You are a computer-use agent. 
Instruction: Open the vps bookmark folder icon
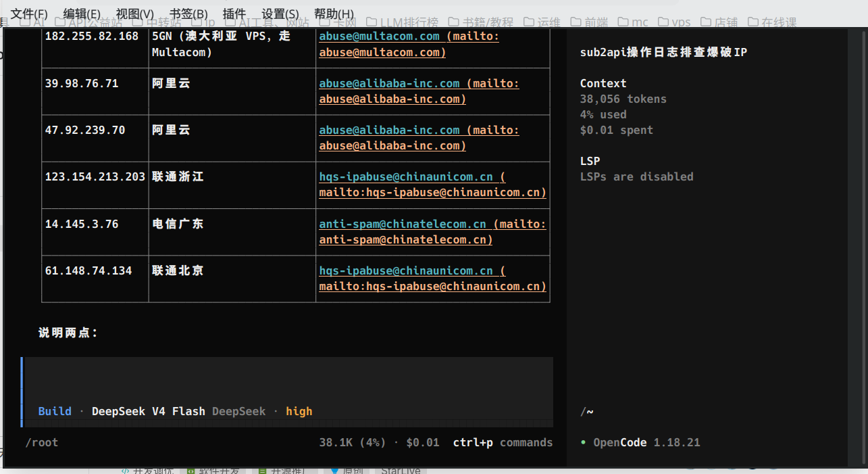tap(663, 22)
